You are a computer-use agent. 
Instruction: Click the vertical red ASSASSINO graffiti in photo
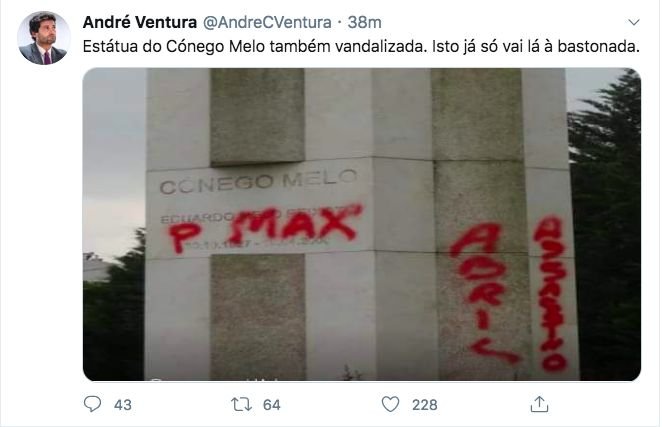tap(551, 294)
